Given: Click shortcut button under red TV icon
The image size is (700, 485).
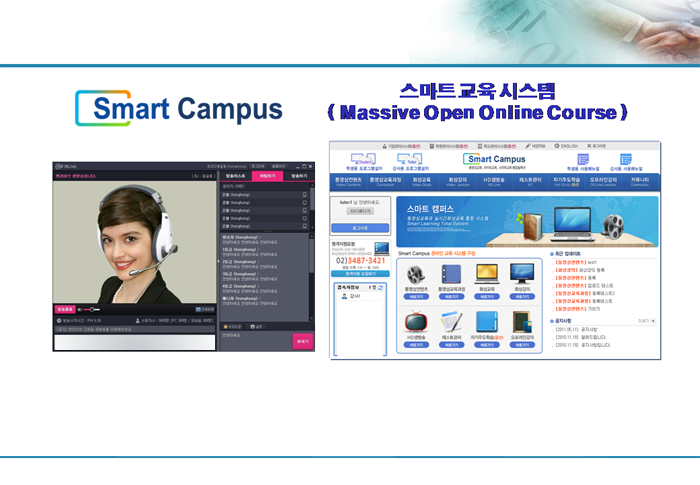Looking at the screenshot, I should [x=416, y=345].
